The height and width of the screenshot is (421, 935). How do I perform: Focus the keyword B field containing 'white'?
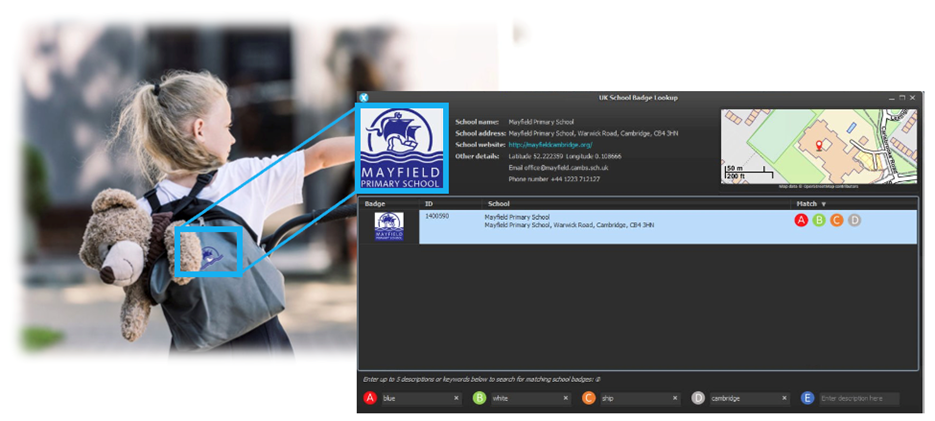point(531,398)
